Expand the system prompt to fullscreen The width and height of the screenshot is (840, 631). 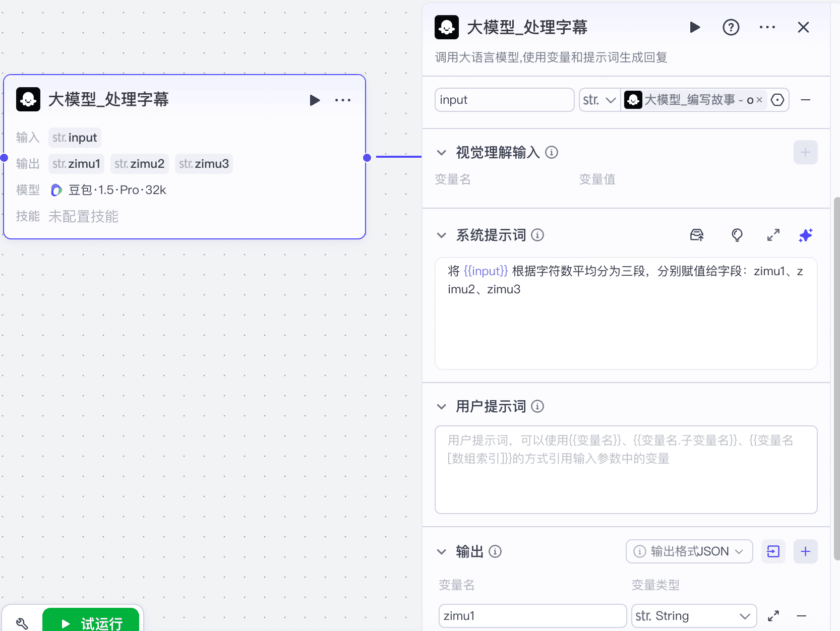coord(773,235)
